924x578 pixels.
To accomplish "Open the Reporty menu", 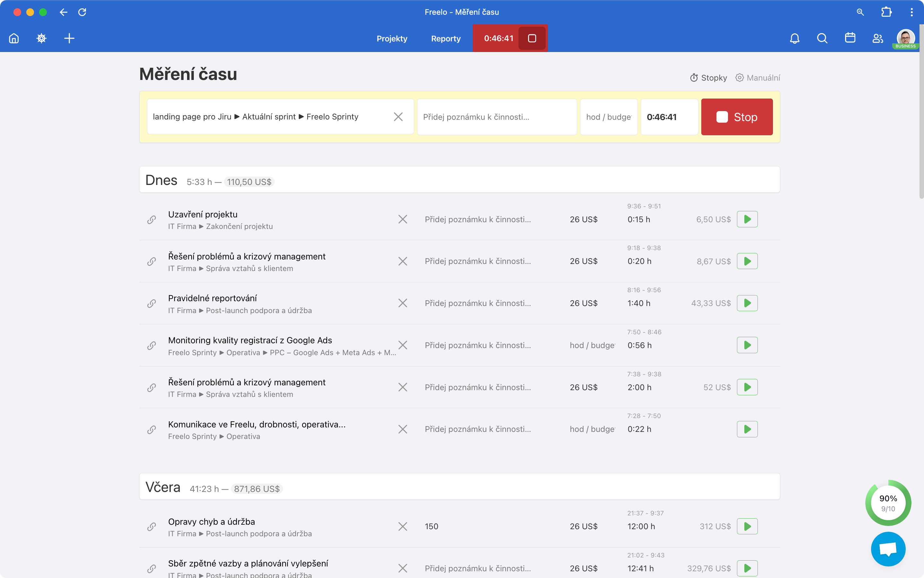I will click(x=446, y=39).
